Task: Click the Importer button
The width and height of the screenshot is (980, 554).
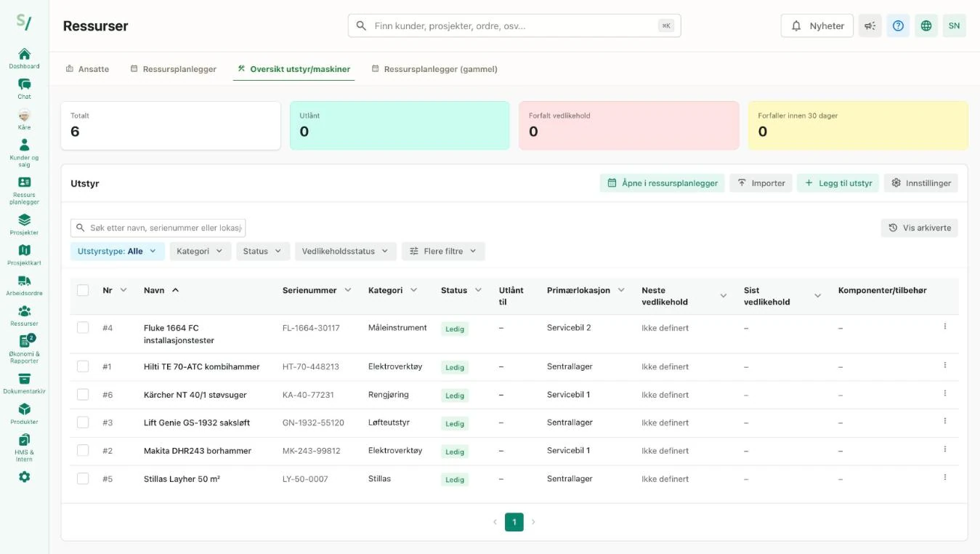Action: click(x=761, y=183)
